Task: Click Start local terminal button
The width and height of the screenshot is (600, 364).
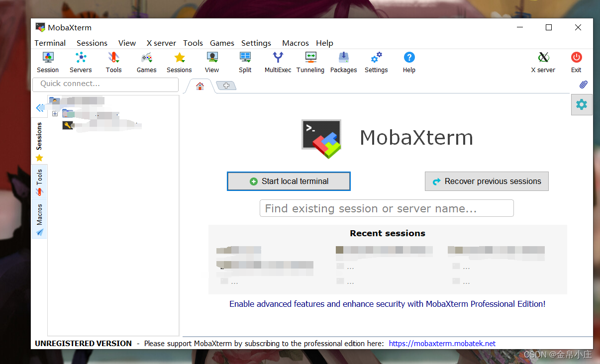Action: point(289,182)
